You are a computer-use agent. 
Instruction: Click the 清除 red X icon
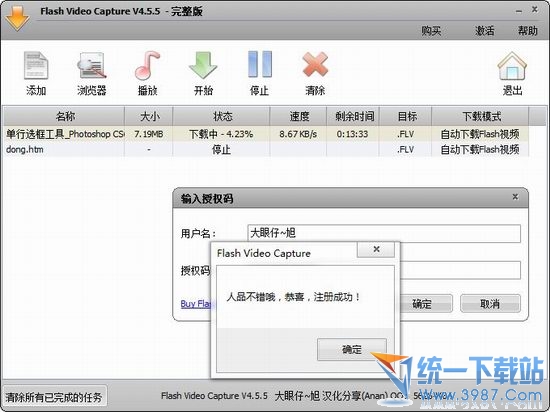coord(315,64)
